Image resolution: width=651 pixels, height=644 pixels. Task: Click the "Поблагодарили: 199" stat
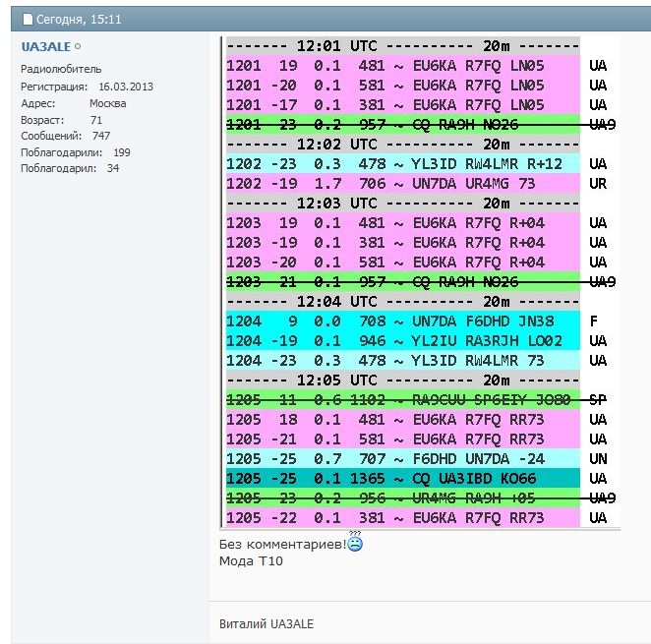[75, 152]
